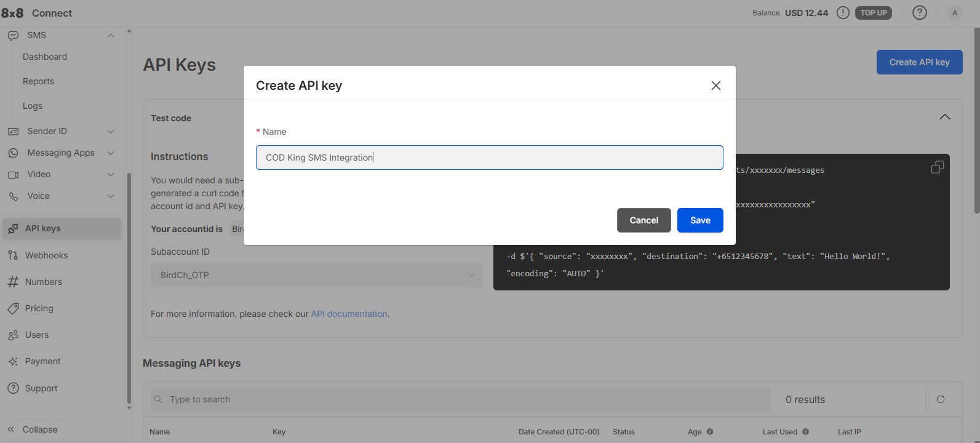Click the API key Name input field
980x443 pixels.
point(490,158)
